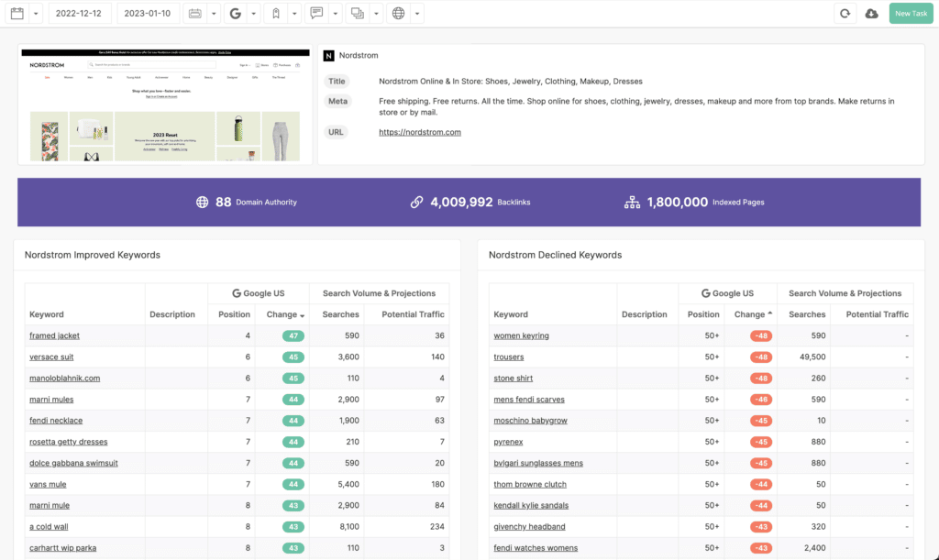Open the 'fendi necklace' keyword link

(x=56, y=421)
